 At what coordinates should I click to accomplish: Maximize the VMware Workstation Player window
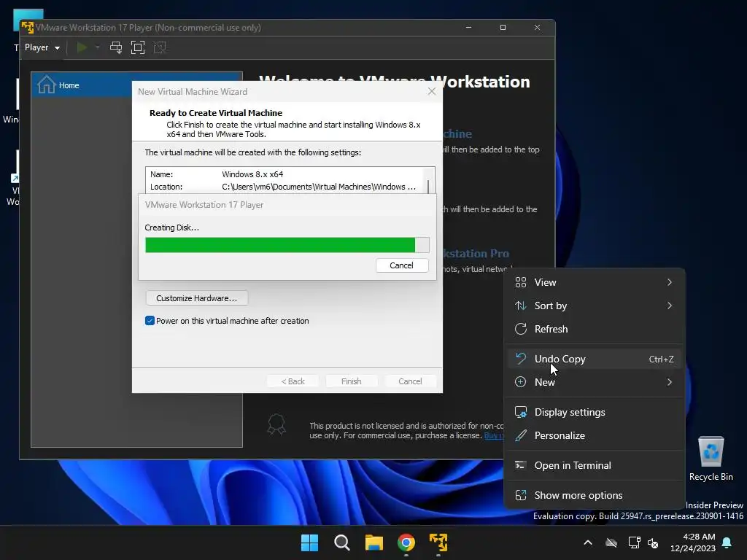503,27
